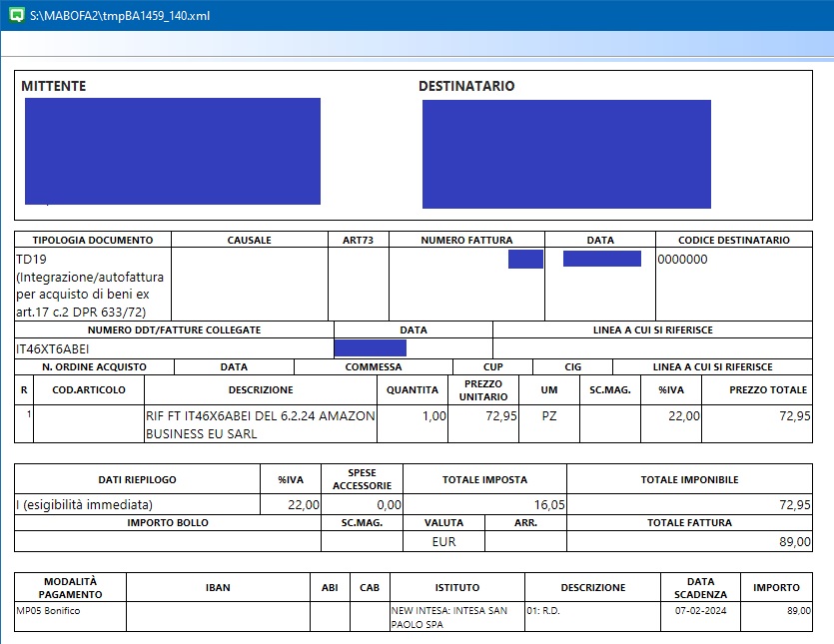This screenshot has height=644, width=834.
Task: Select the 0000000 recipient code value
Action: 682,259
